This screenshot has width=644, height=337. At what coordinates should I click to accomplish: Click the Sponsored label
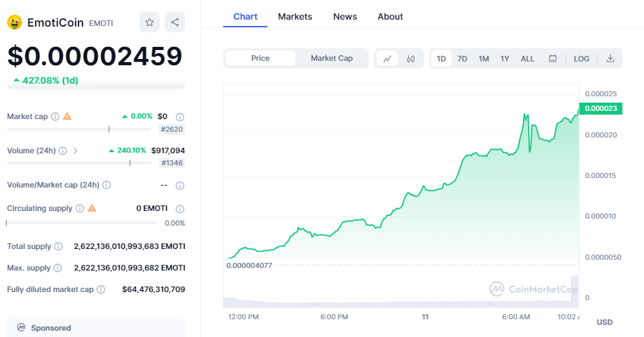click(51, 328)
